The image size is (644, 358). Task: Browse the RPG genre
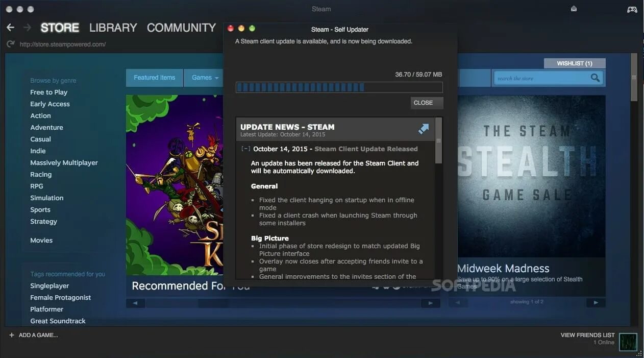(x=37, y=186)
